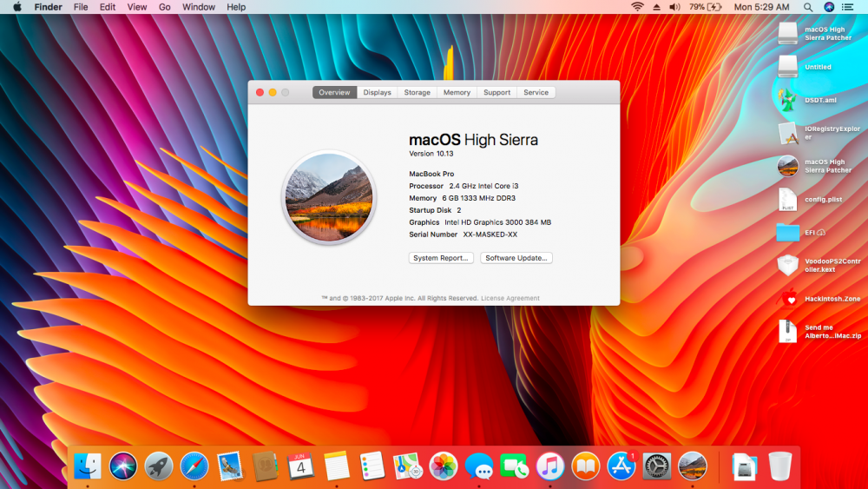Open Mail stamp icon in Dock

coord(230,466)
